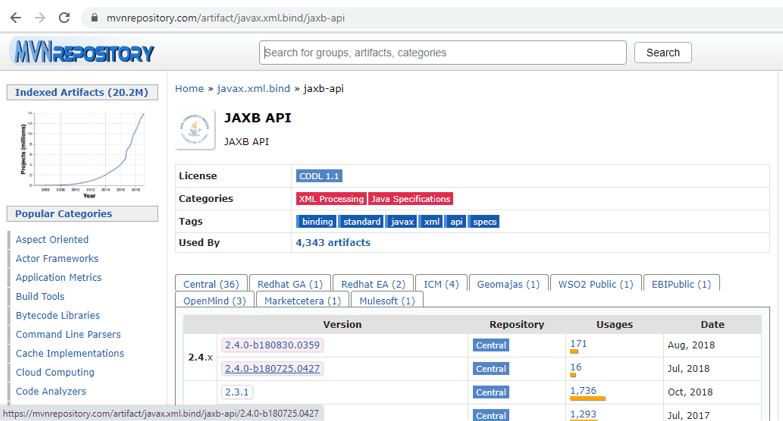Viewport: 783px width, 421px height.
Task: Open the OpenMind (3) tab
Action: (215, 301)
